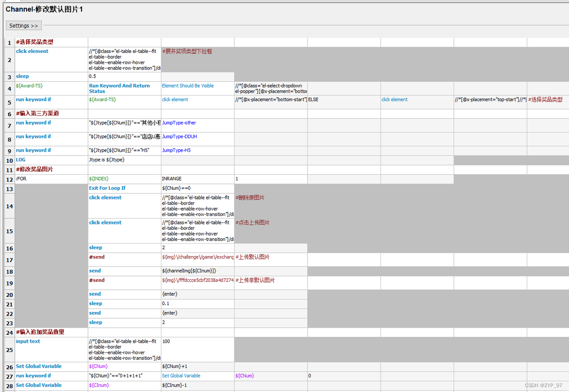The image size is (569, 392).
Task: Click the '#修改奖品图片' comment cell
Action: [52, 170]
